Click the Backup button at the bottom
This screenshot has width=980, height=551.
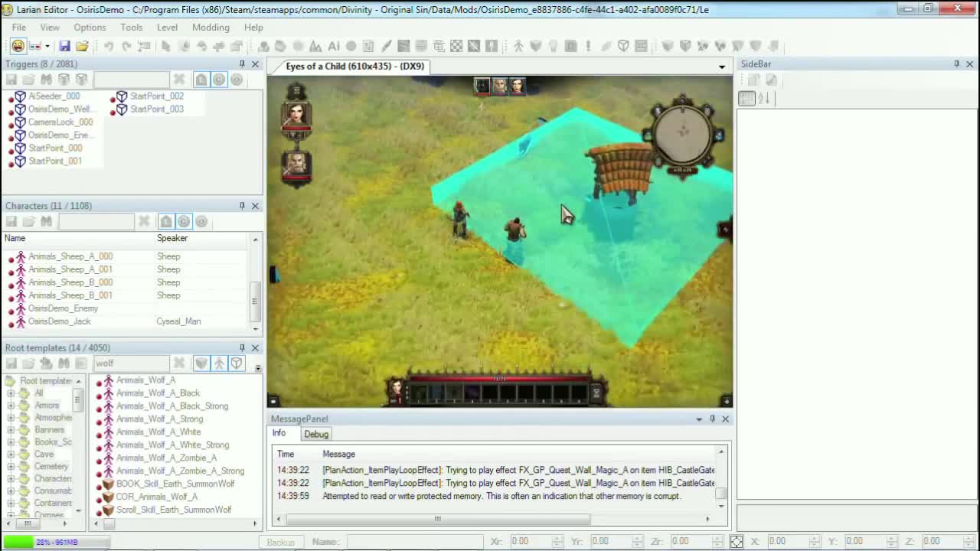(280, 542)
